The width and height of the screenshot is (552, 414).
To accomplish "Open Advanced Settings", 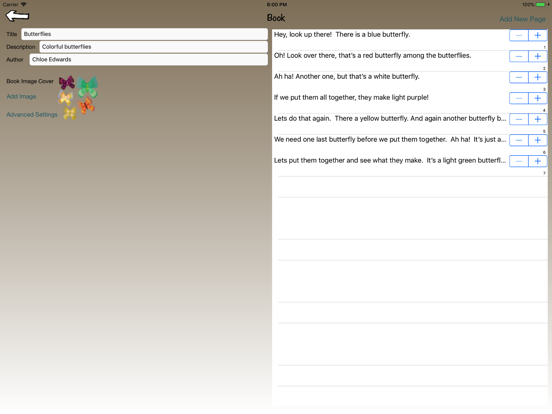I will tap(32, 114).
